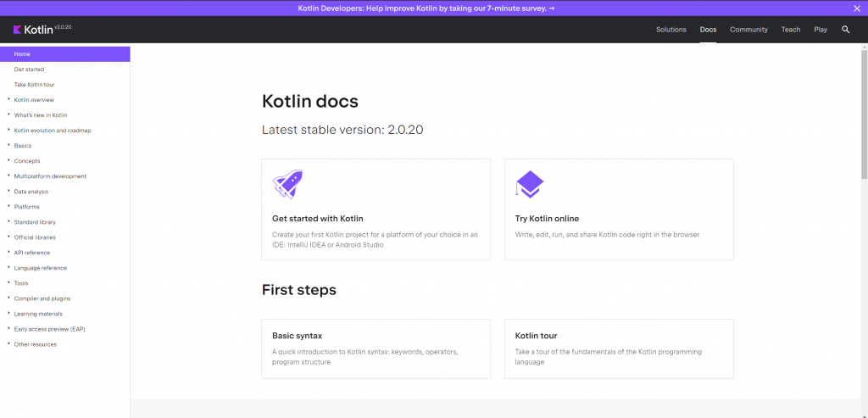Click the v2.0.20 version label
868x418 pixels.
[63, 26]
